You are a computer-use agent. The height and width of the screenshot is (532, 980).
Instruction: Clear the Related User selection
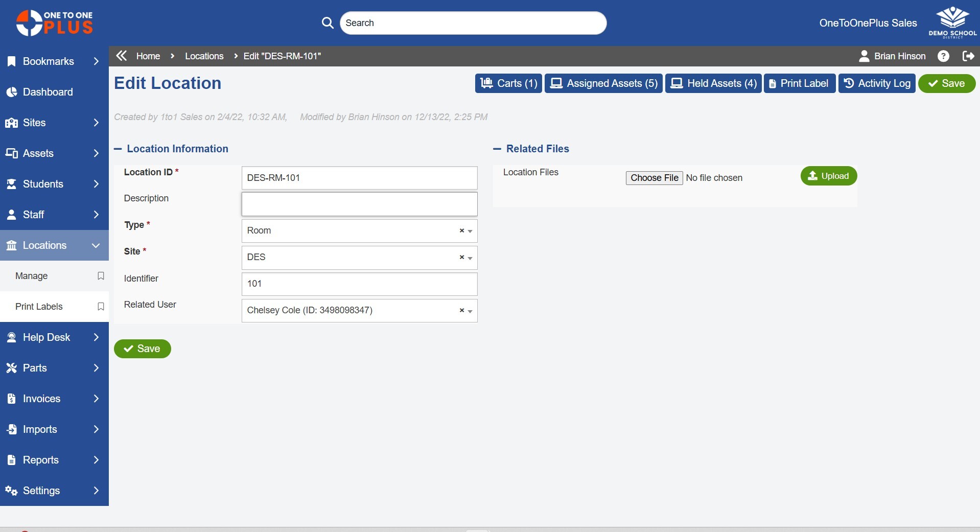pos(461,310)
